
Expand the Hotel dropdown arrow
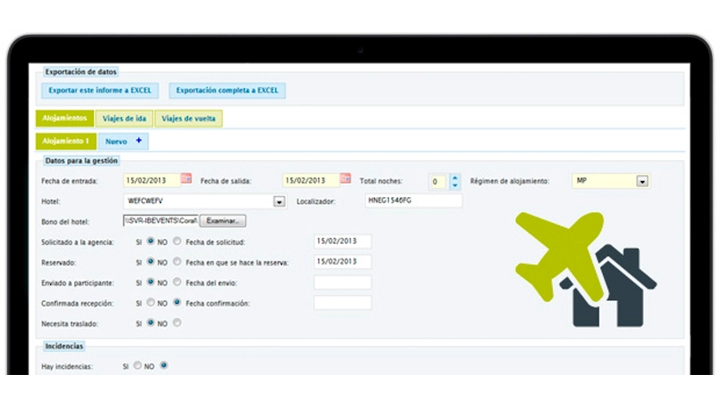[279, 202]
